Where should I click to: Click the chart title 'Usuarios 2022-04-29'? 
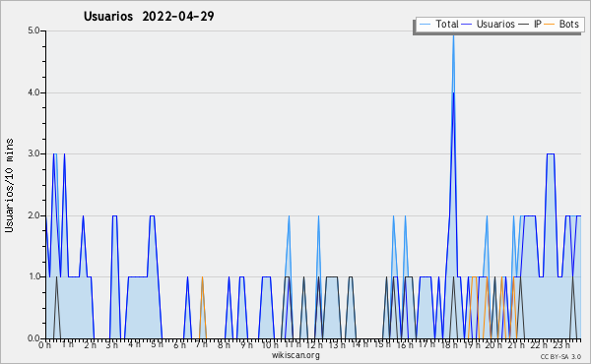[x=149, y=16]
